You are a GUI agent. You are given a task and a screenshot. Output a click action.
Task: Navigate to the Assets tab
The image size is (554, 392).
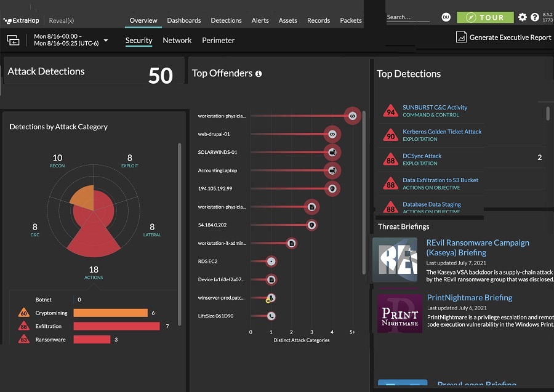pyautogui.click(x=287, y=20)
